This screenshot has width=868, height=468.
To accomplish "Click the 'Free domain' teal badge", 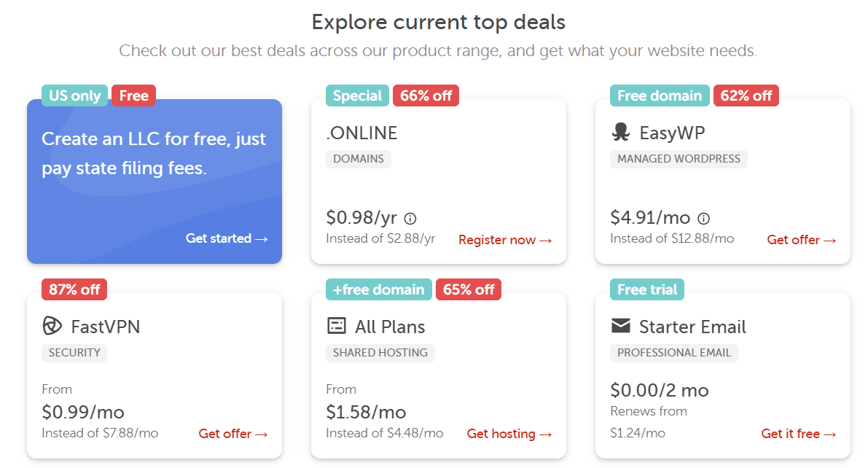I will [660, 95].
